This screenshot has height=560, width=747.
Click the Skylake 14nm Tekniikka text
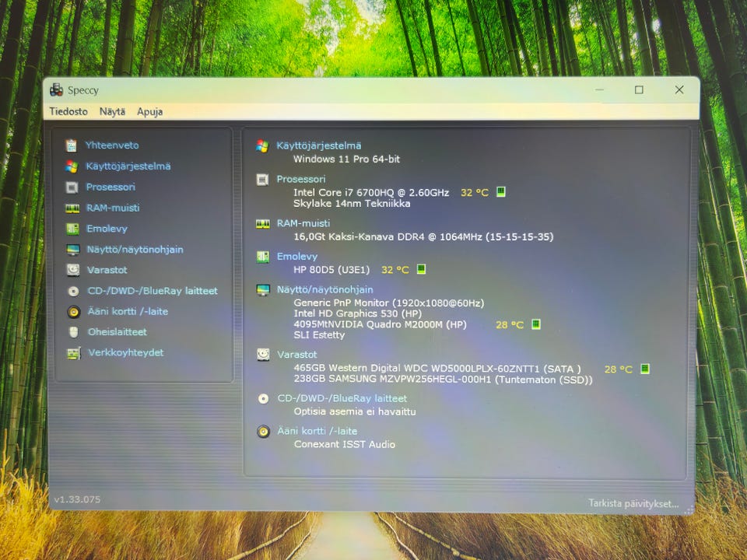pos(352,203)
